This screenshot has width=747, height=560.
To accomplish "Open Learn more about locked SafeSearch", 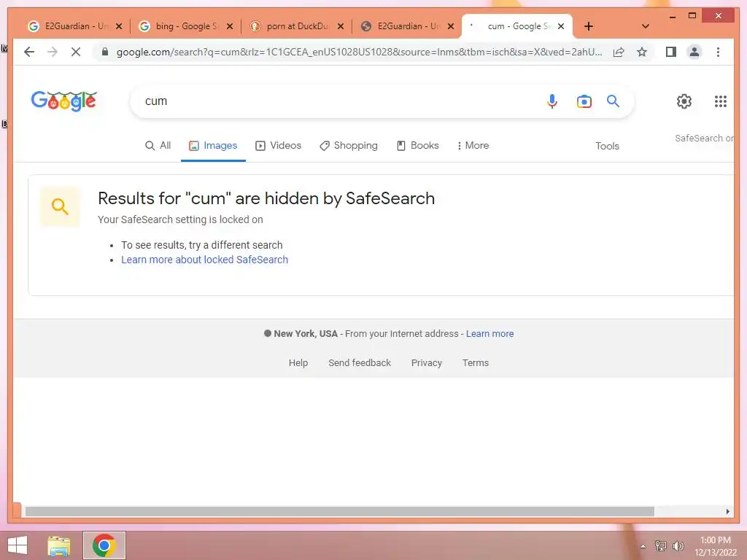I will tap(204, 260).
